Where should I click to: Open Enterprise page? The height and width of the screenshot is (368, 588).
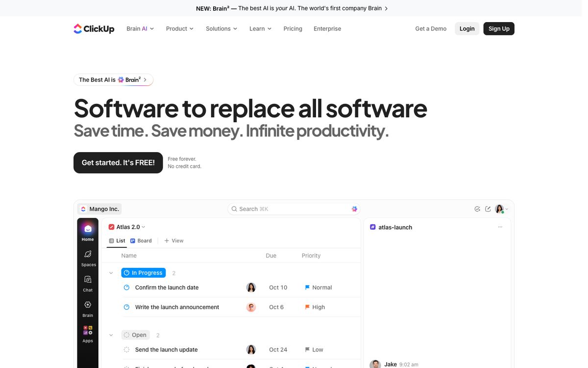point(327,28)
